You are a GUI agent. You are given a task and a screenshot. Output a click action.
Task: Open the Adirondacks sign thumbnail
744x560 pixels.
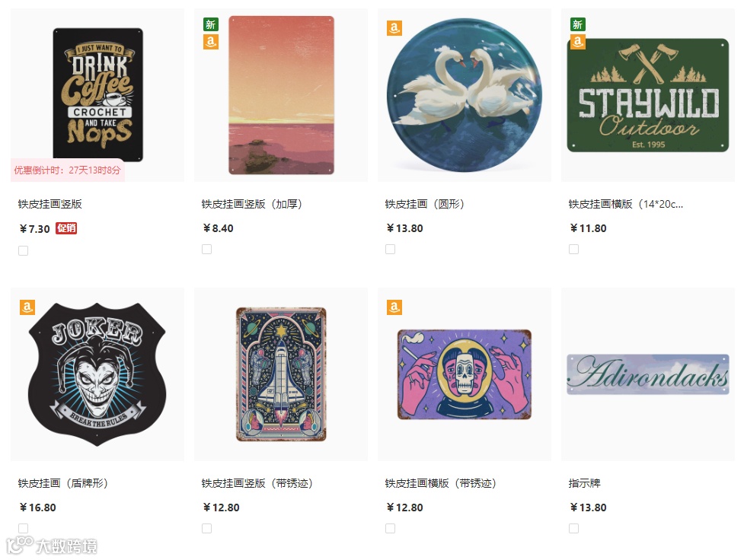[x=648, y=374]
